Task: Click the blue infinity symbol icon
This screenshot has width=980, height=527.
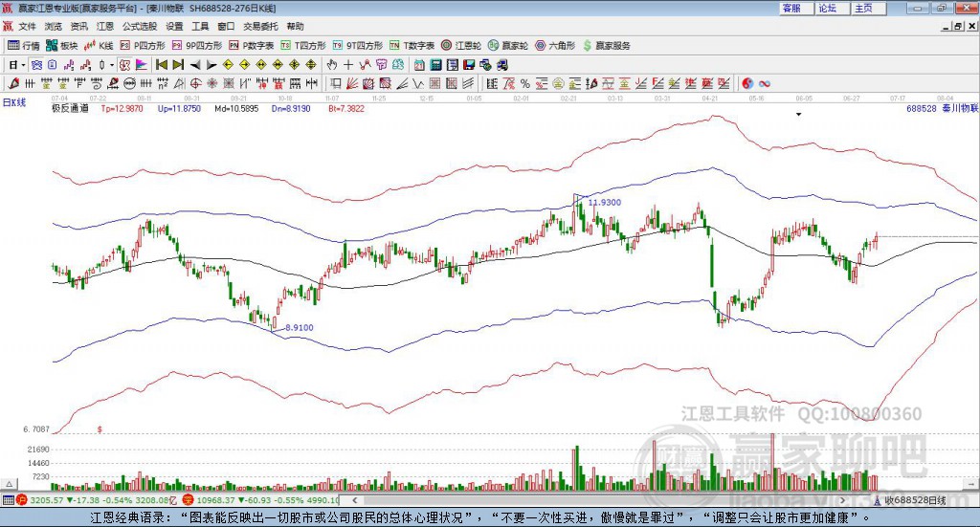Action: pyautogui.click(x=765, y=83)
